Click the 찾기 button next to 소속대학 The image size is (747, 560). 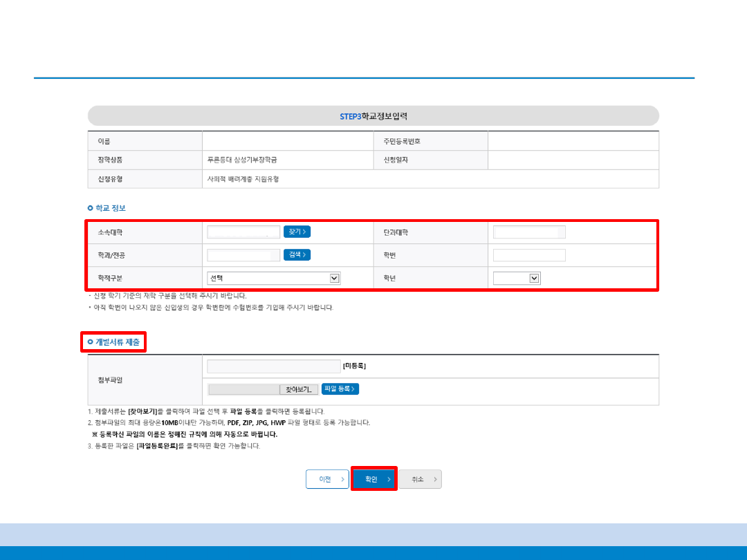point(297,232)
